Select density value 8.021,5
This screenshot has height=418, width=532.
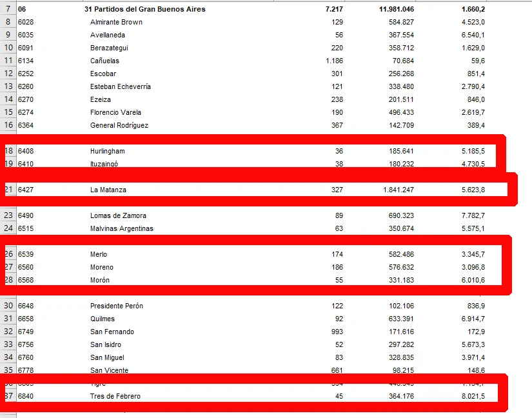[x=473, y=396]
